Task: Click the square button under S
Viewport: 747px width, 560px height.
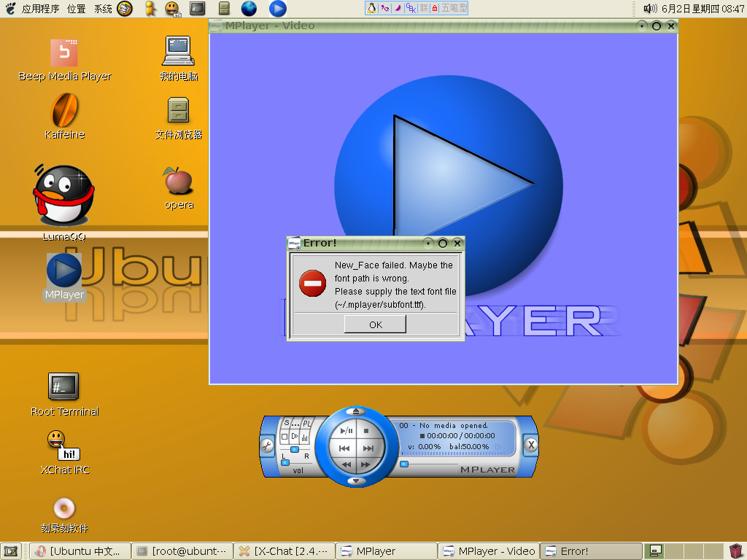Action: coord(285,437)
